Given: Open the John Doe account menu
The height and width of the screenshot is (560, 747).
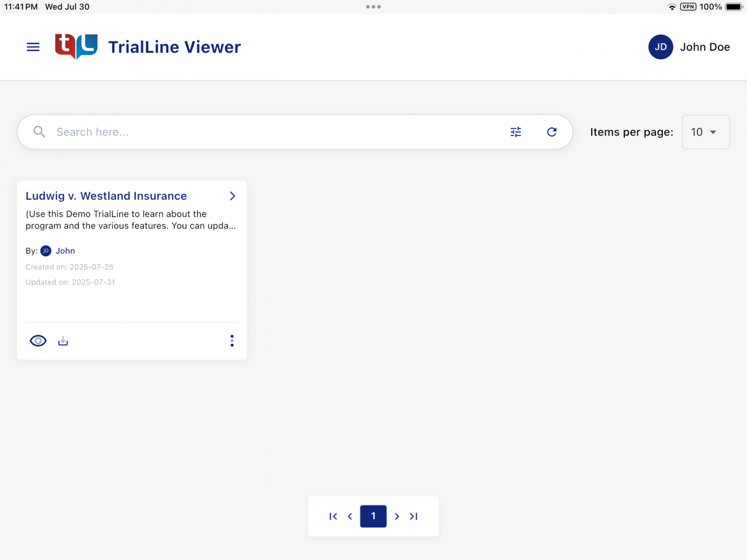Looking at the screenshot, I should (689, 47).
